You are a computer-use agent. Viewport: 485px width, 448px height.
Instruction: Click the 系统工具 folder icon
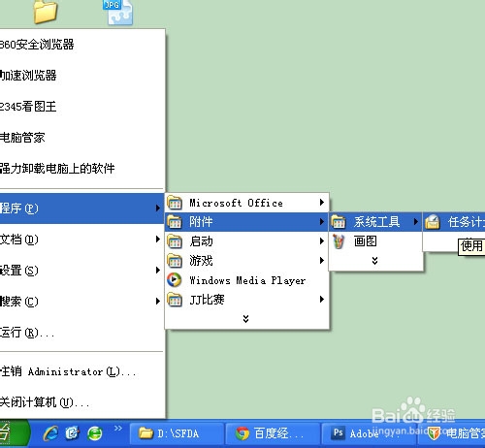(x=339, y=222)
